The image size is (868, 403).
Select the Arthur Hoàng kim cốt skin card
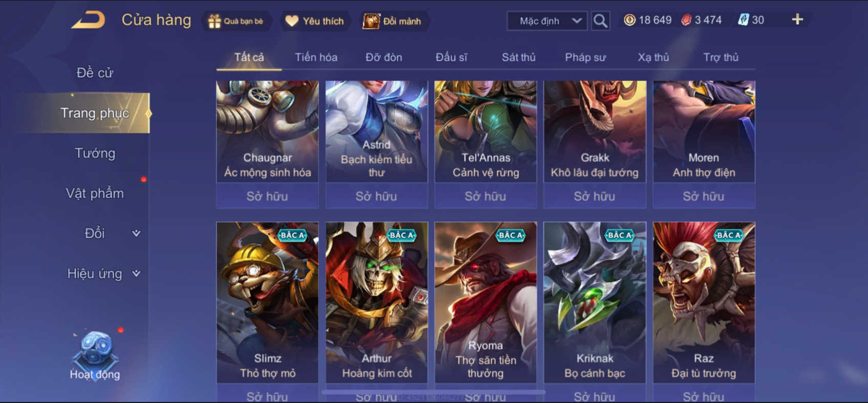click(x=377, y=302)
